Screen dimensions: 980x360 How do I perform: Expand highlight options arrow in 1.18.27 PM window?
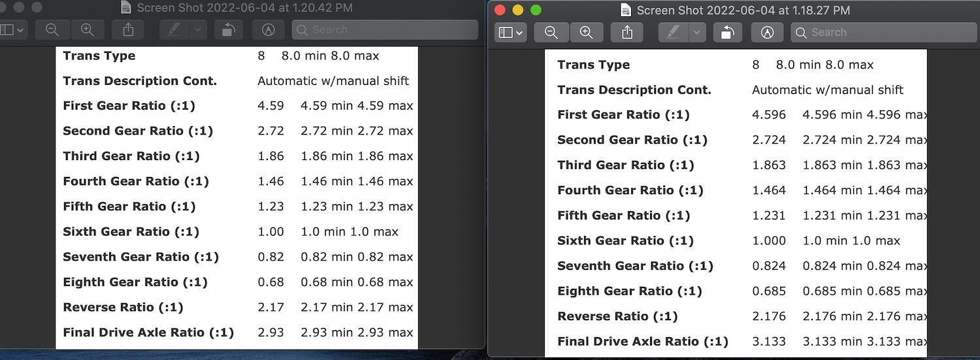point(697,32)
